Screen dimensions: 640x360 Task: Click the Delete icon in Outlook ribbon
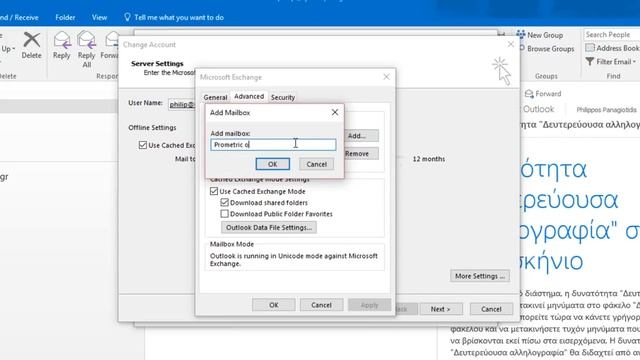pyautogui.click(x=31, y=40)
